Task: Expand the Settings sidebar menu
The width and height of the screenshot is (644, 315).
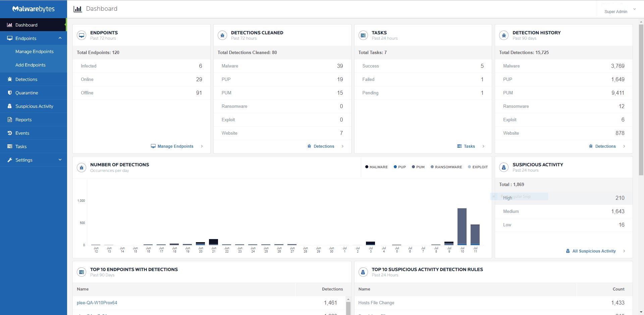Action: pyautogui.click(x=60, y=160)
